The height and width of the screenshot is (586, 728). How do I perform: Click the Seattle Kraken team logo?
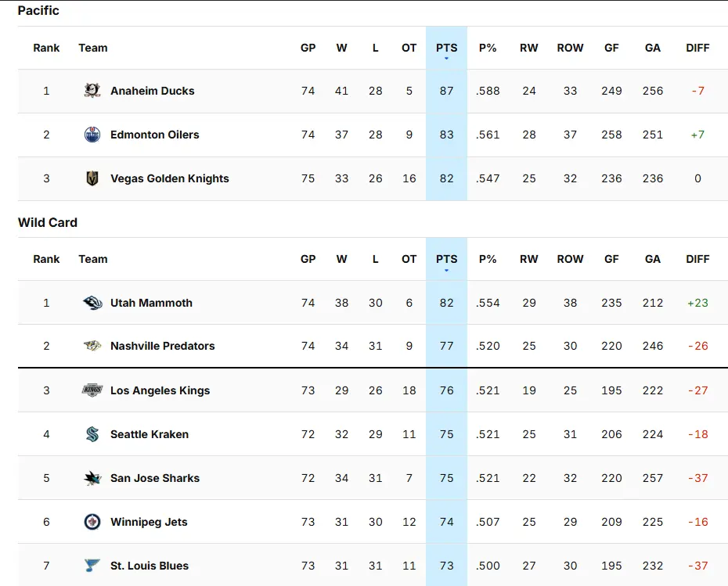[92, 434]
